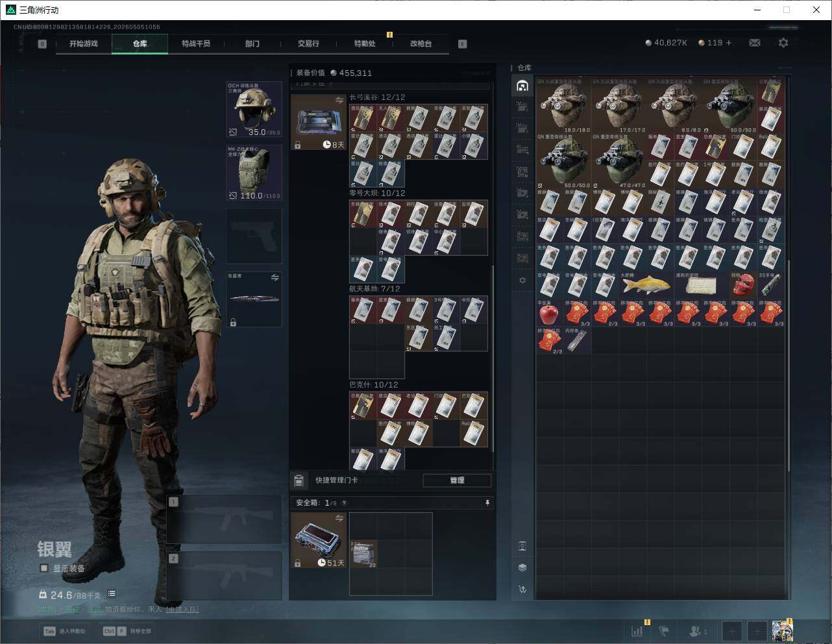Toggle the pin icon on 安全箱 header
The height and width of the screenshot is (644, 832).
487,502
